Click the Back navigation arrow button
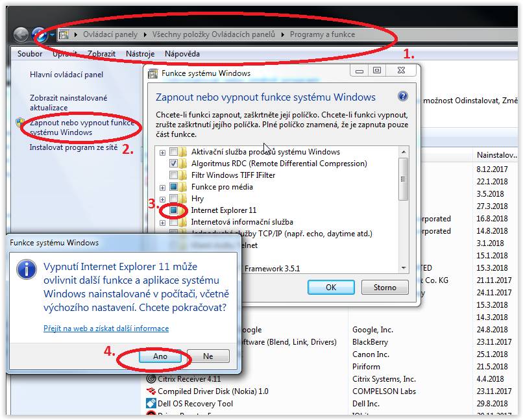Screen dimensions: 523x420 [x=21, y=34]
